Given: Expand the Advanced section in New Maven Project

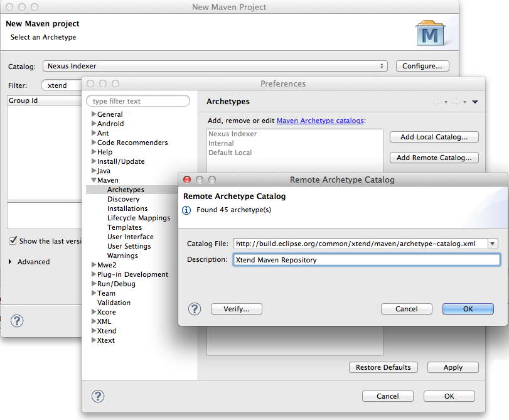Looking at the screenshot, I should click(x=10, y=262).
